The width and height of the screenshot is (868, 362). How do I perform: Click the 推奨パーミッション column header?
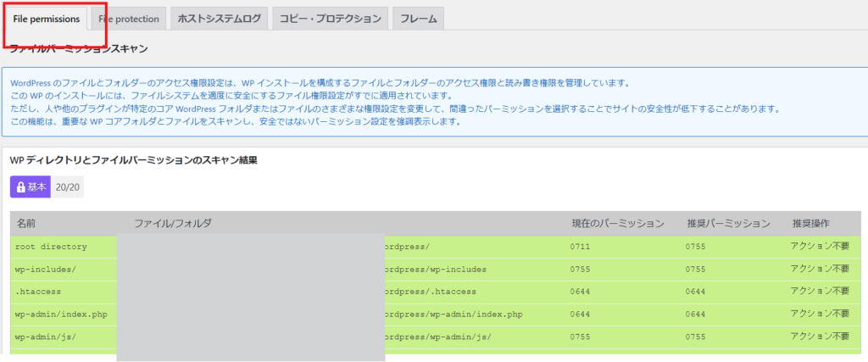(x=728, y=224)
